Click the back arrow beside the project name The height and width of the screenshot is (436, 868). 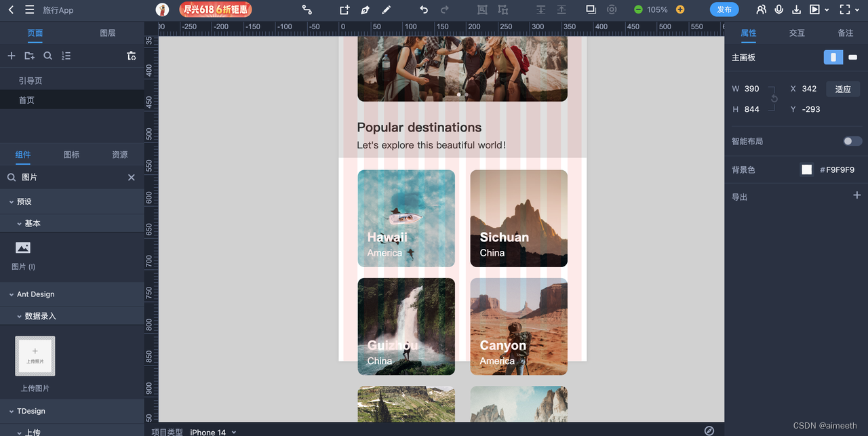coord(11,9)
